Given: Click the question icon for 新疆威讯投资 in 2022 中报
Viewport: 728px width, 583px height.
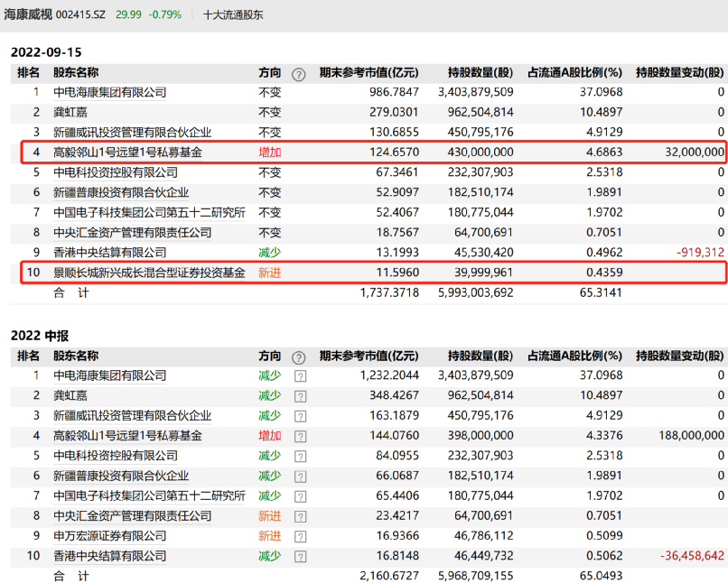Looking at the screenshot, I should tap(299, 416).
